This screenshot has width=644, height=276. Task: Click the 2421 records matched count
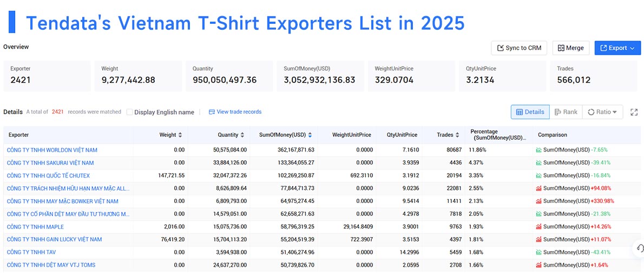coord(57,111)
